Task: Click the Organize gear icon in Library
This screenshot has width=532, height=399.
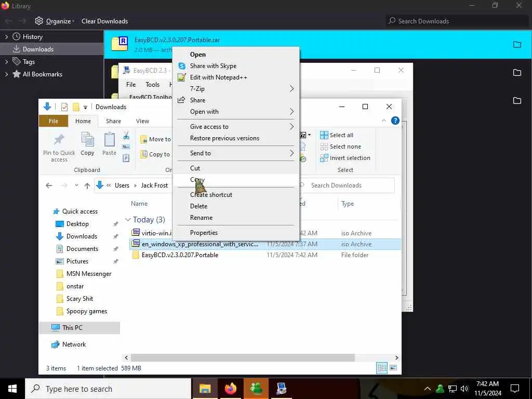Action: tap(39, 21)
